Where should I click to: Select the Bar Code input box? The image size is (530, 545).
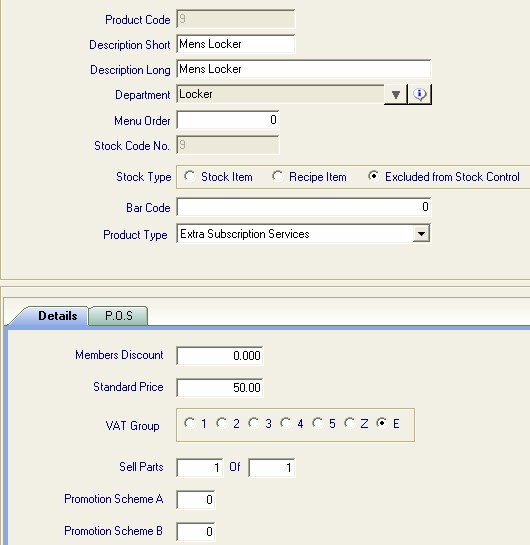pyautogui.click(x=304, y=207)
